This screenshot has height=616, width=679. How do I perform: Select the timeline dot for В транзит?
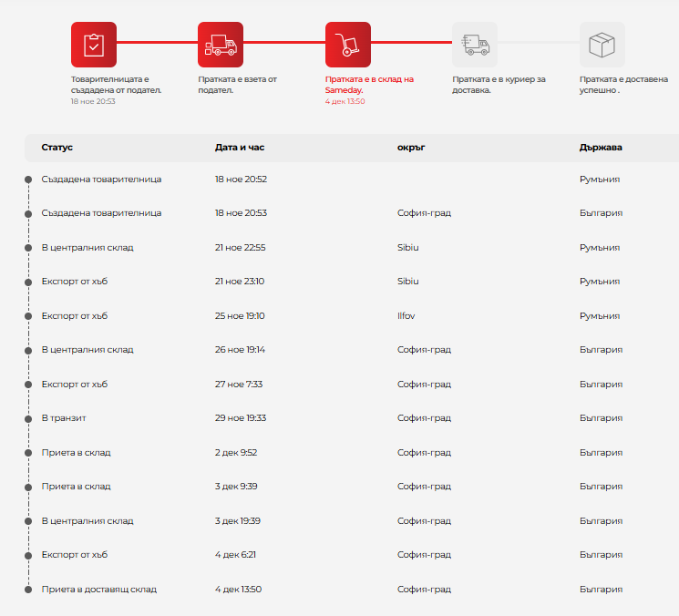pyautogui.click(x=28, y=418)
